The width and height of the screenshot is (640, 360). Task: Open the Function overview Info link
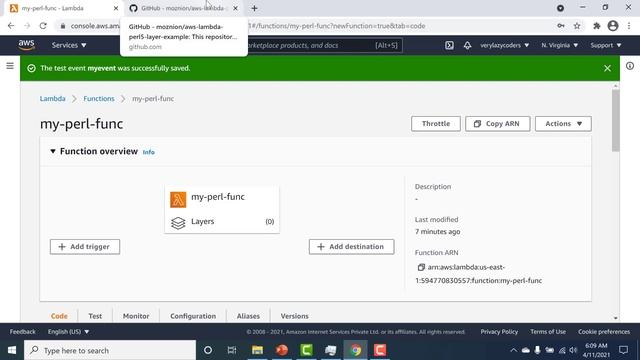pyautogui.click(x=149, y=152)
